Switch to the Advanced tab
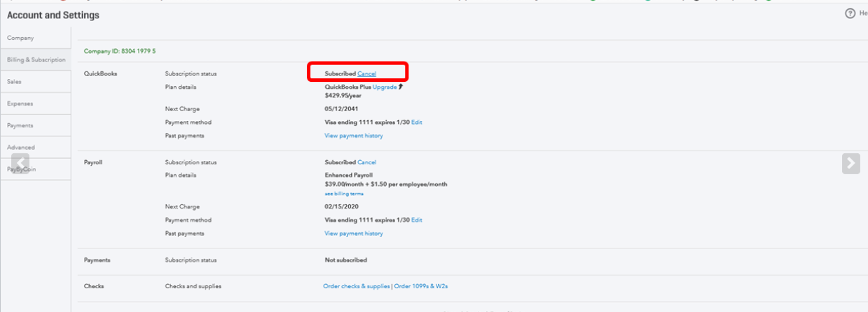The height and width of the screenshot is (312, 868). pyautogui.click(x=35, y=147)
